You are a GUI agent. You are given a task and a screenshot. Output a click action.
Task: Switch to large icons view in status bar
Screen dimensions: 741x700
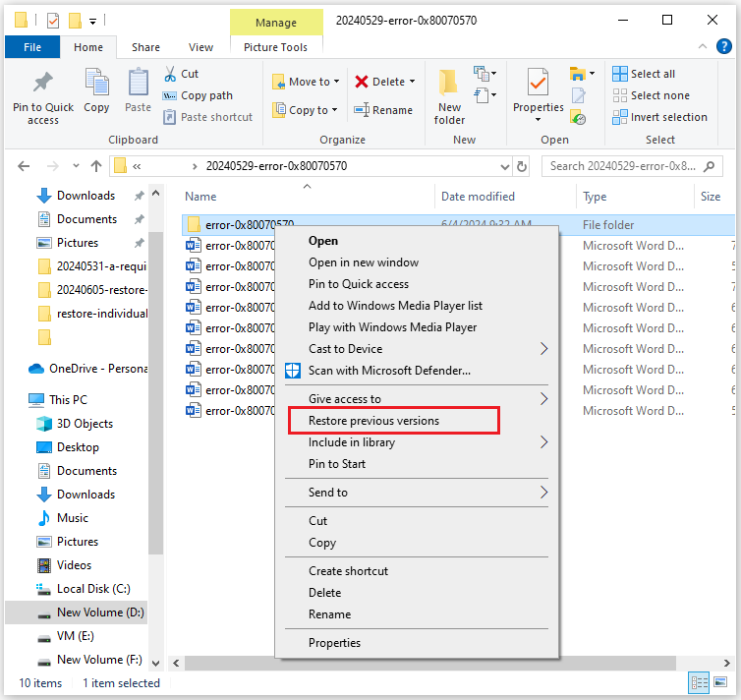pos(720,682)
